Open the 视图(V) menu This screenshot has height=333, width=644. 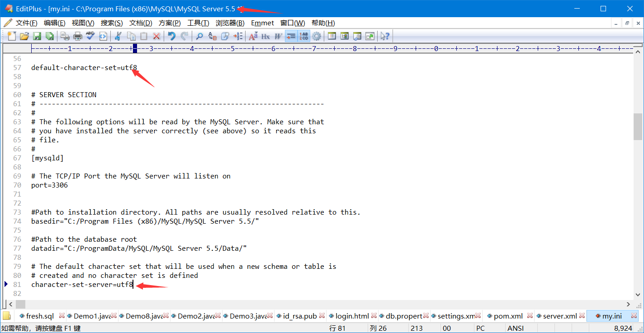83,23
